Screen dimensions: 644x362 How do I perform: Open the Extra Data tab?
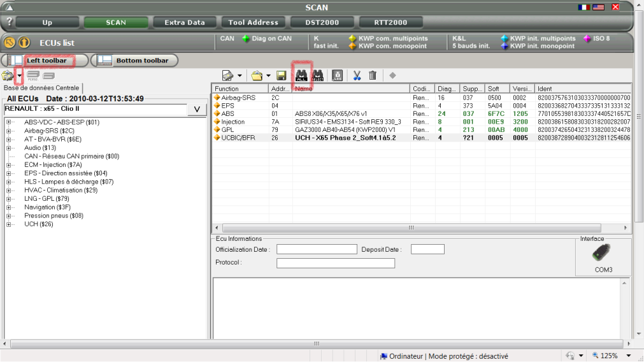click(184, 22)
